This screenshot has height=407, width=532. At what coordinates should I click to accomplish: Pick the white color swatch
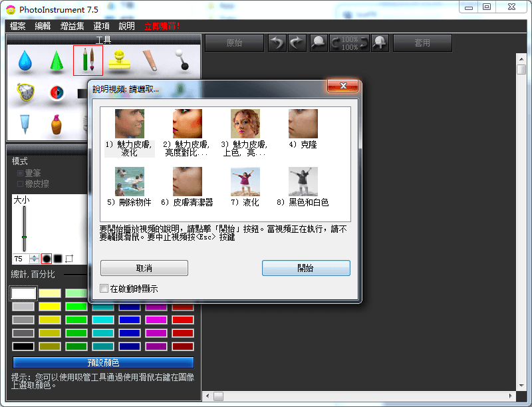[23, 293]
